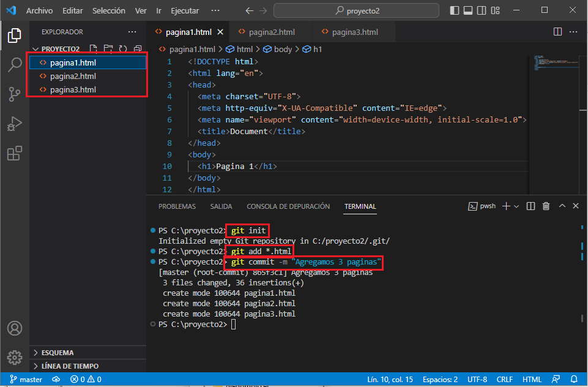
Task: Collapse all folders in explorer
Action: click(138, 48)
